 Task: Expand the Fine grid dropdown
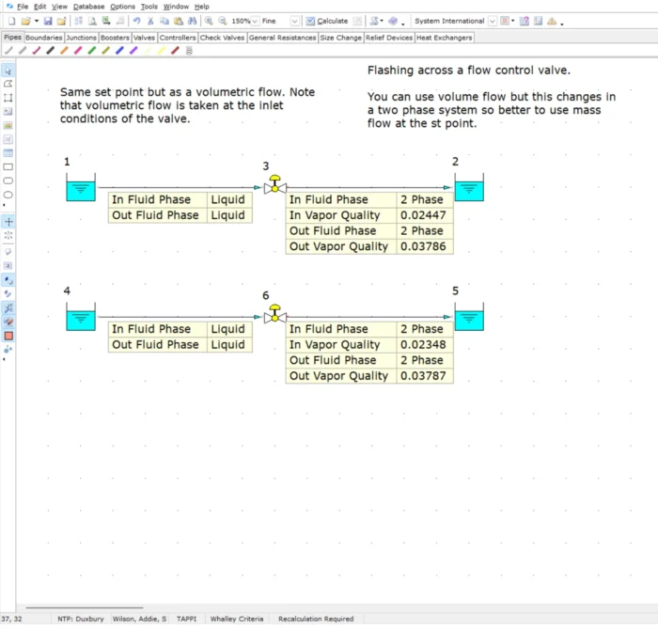(294, 21)
